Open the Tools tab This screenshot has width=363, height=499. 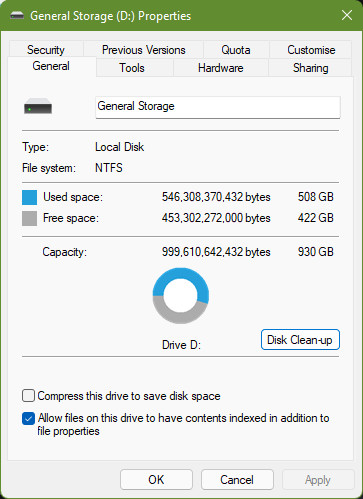[x=132, y=68]
